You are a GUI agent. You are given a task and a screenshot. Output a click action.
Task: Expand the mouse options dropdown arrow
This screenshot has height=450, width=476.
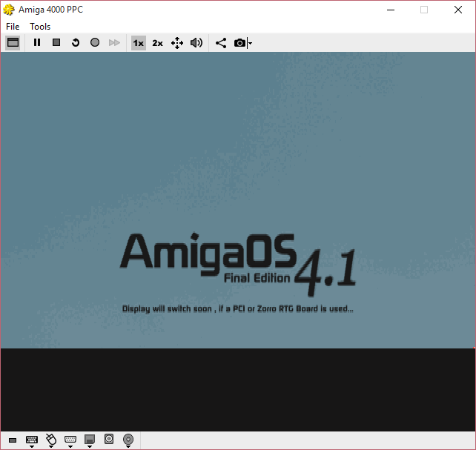51,446
